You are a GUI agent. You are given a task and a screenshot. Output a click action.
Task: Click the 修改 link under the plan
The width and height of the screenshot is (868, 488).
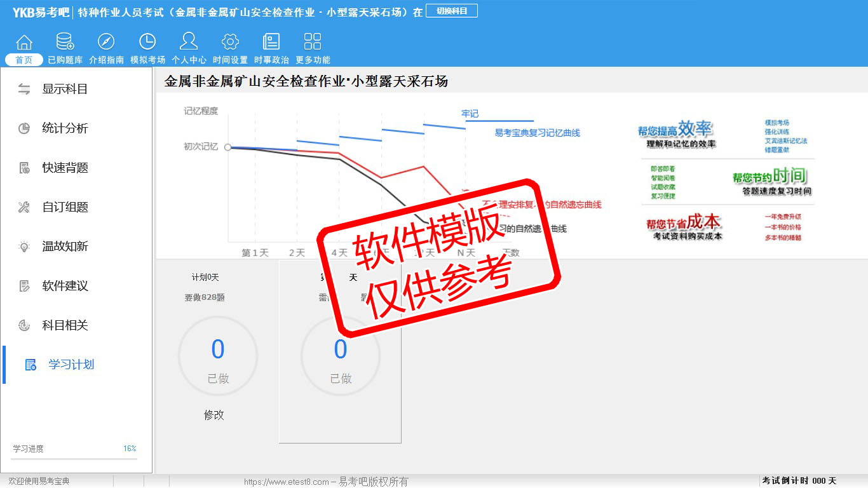214,415
